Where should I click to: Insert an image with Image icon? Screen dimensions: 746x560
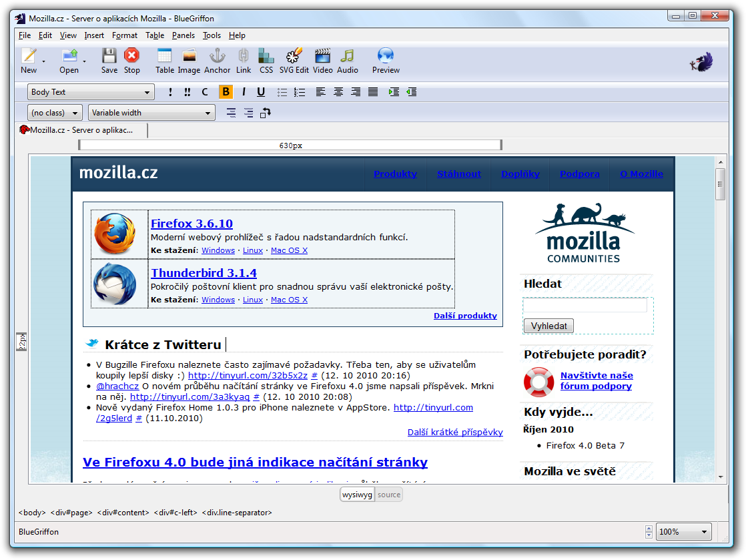point(190,56)
